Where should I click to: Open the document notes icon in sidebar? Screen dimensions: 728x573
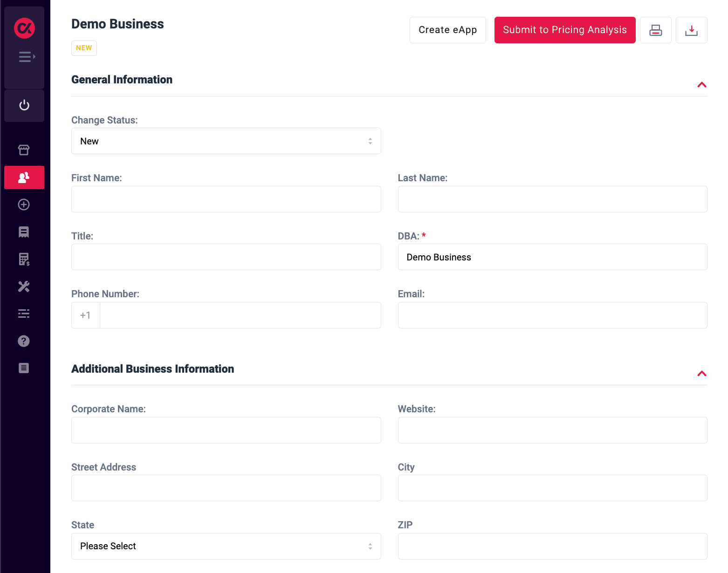coord(24,368)
